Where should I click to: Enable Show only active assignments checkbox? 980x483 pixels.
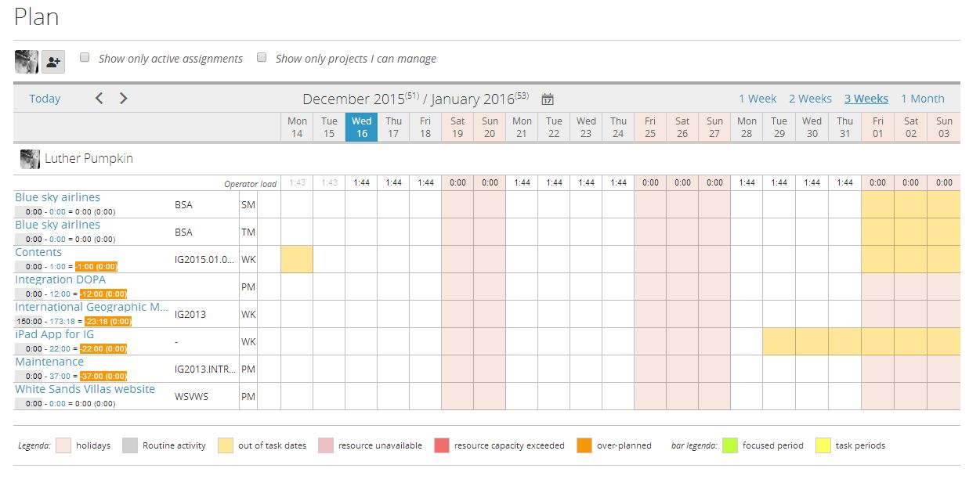click(x=85, y=58)
